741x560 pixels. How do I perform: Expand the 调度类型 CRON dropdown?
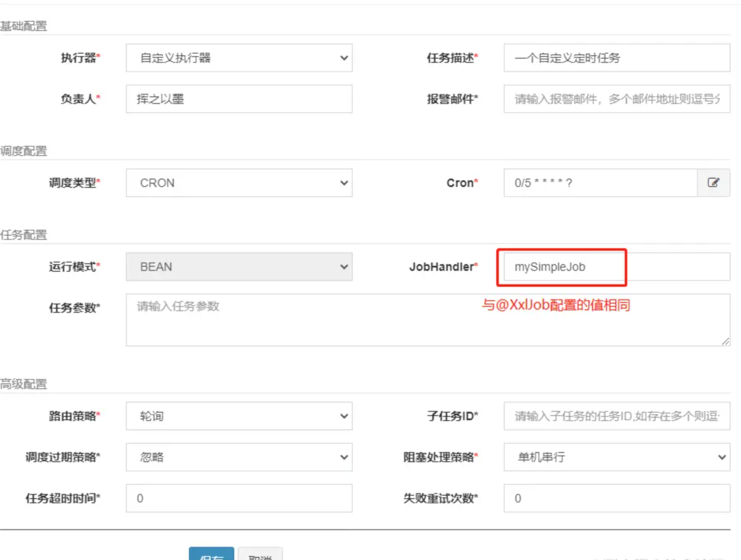tap(239, 183)
